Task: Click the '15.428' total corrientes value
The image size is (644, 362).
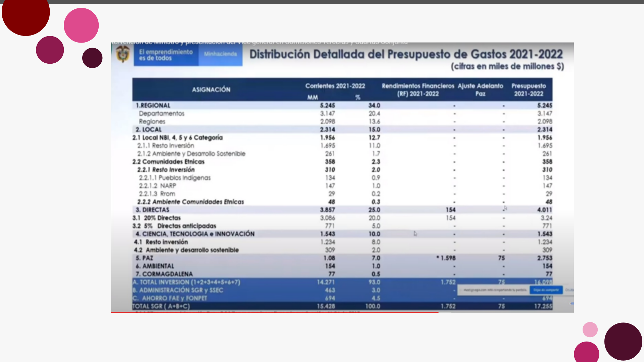Action: pyautogui.click(x=326, y=306)
